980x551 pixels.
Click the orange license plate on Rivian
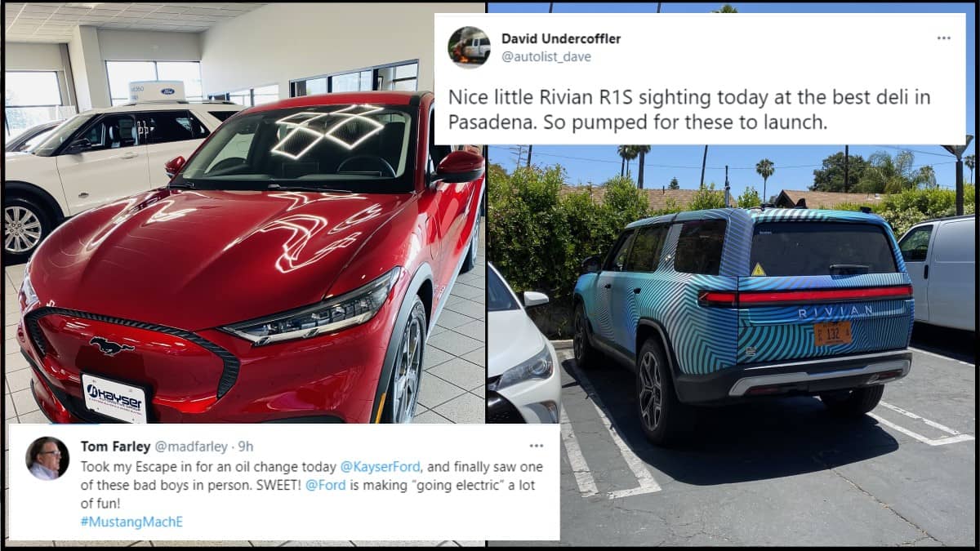(x=832, y=333)
